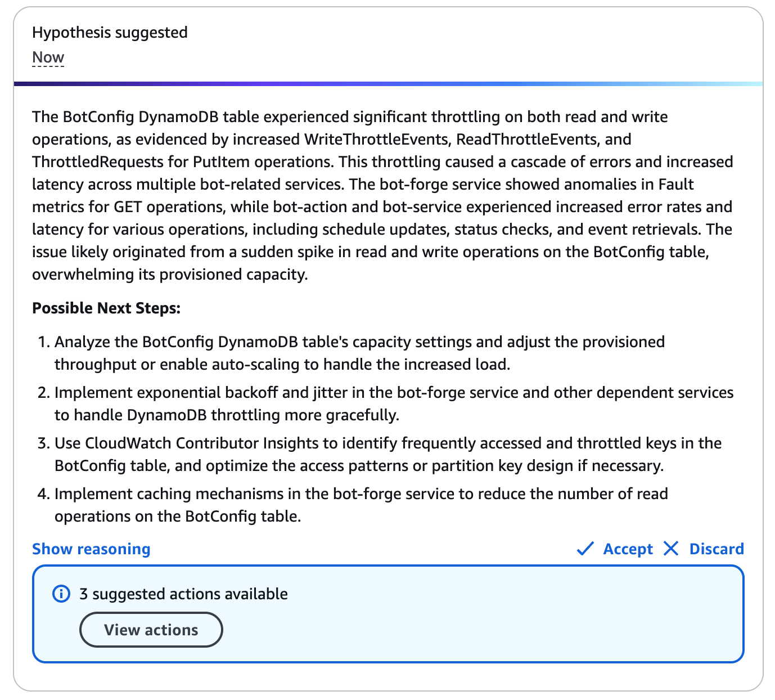Viewport: 775px width, 700px height.
Task: Accept the hypothesis via the checkmark icon
Action: pos(585,549)
